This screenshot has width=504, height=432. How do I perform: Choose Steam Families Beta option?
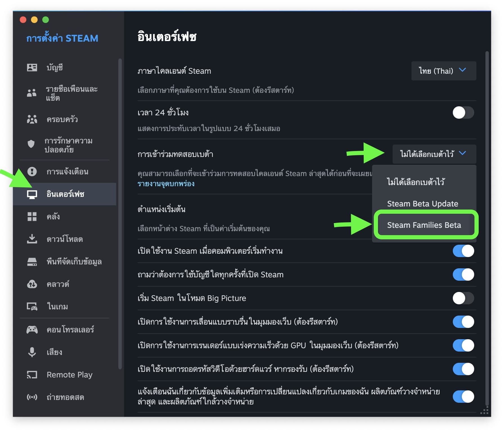coord(424,225)
